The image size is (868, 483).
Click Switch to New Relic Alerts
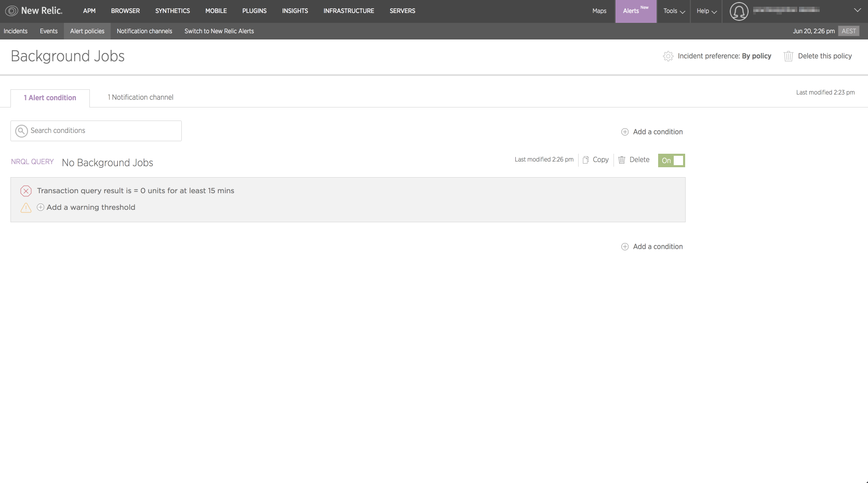[x=219, y=31]
